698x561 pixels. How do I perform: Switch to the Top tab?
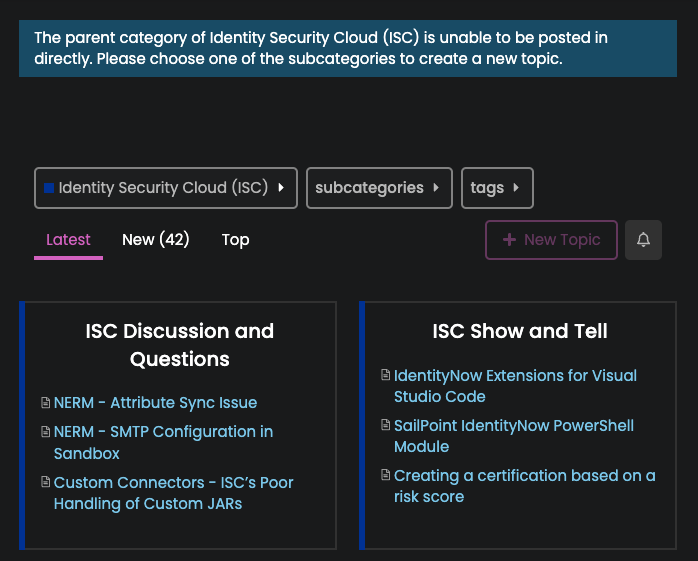click(x=235, y=240)
